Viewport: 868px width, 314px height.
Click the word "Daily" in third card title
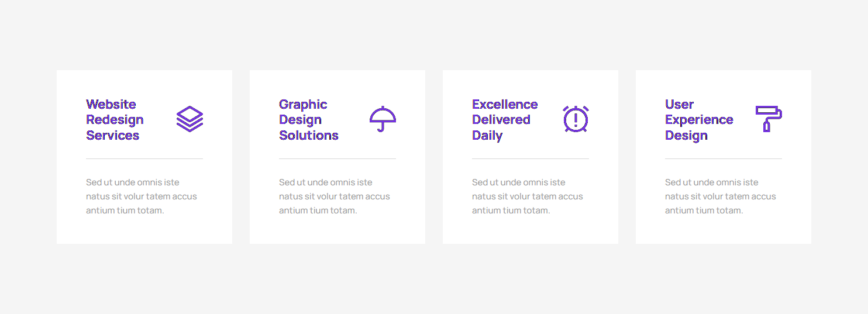(487, 136)
